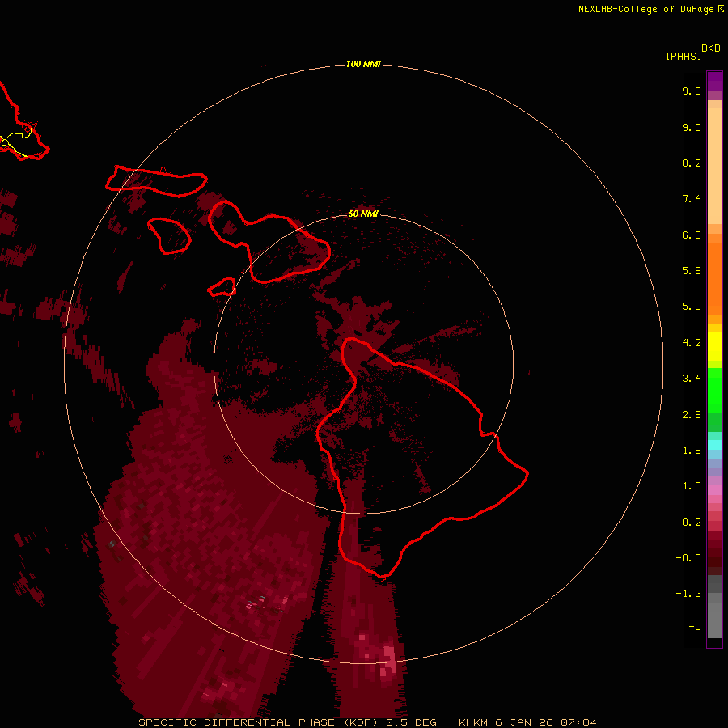Click the 2.6 scale value
728x728 pixels.
tap(692, 414)
